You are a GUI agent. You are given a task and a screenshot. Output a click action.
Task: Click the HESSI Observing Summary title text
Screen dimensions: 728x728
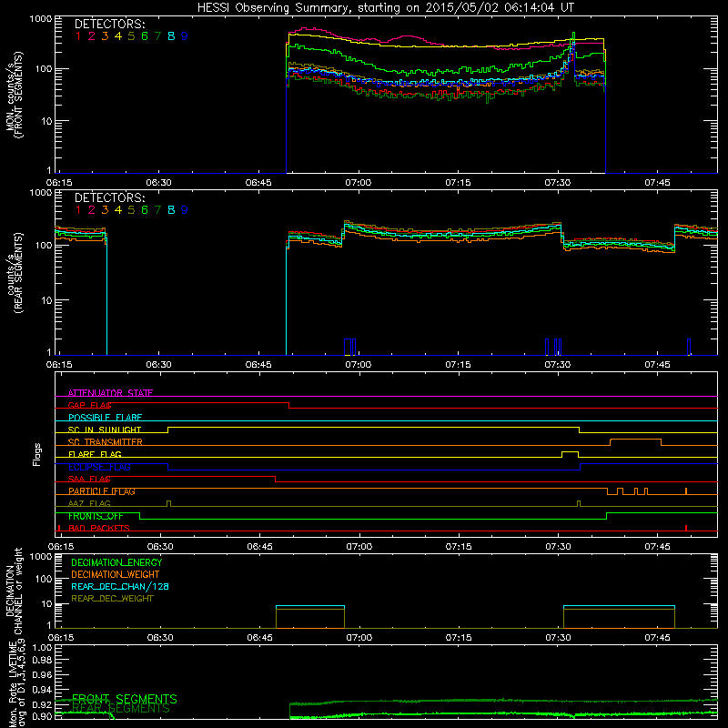tap(386, 8)
